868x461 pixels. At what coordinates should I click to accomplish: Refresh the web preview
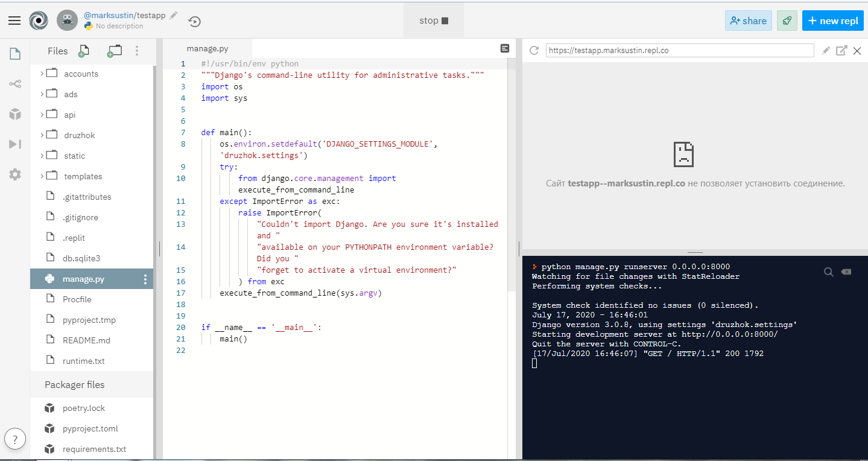click(x=534, y=51)
